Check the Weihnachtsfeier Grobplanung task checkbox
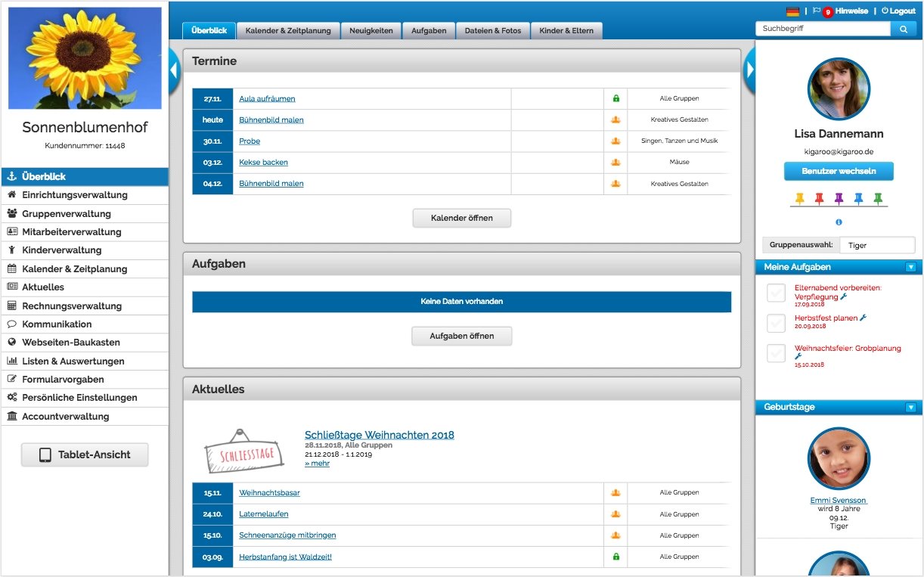The height and width of the screenshot is (577, 924). pyautogui.click(x=777, y=353)
